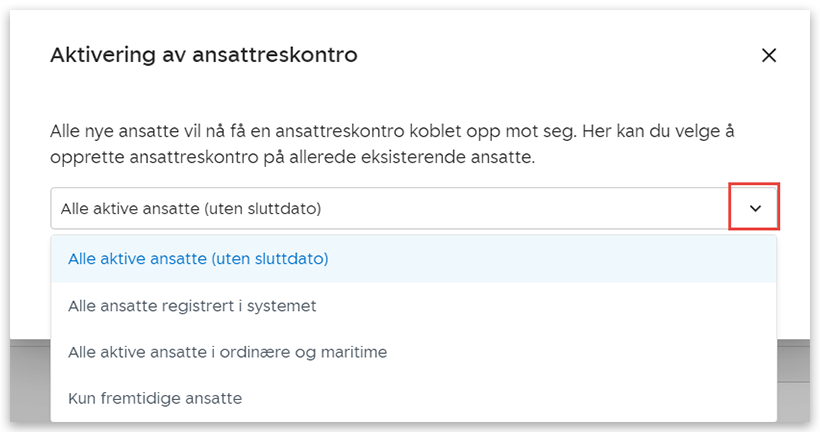Click the description paragraph about ansattreskonto
The height and width of the screenshot is (432, 820).
pos(400,145)
